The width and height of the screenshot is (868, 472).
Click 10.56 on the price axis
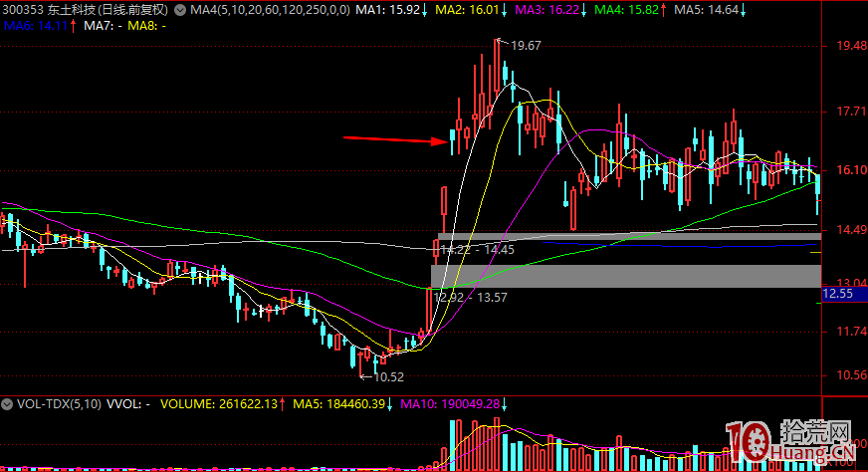851,375
